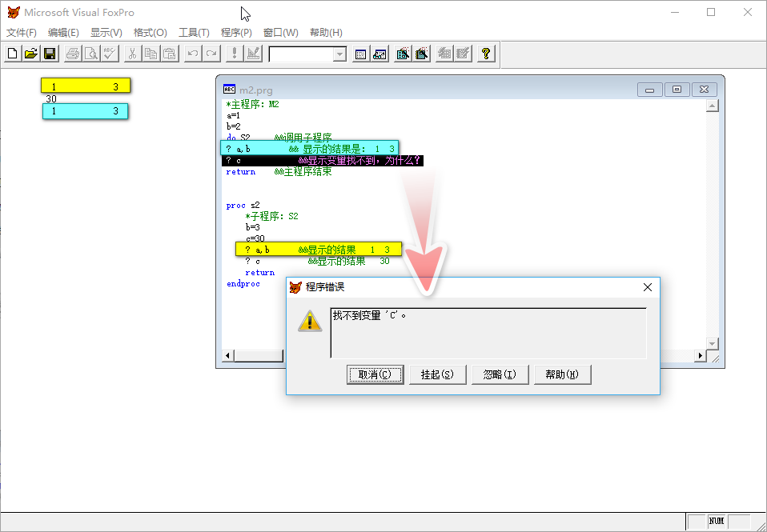Open Print Preview from the toolbar
This screenshot has height=532, width=767.
coord(91,54)
